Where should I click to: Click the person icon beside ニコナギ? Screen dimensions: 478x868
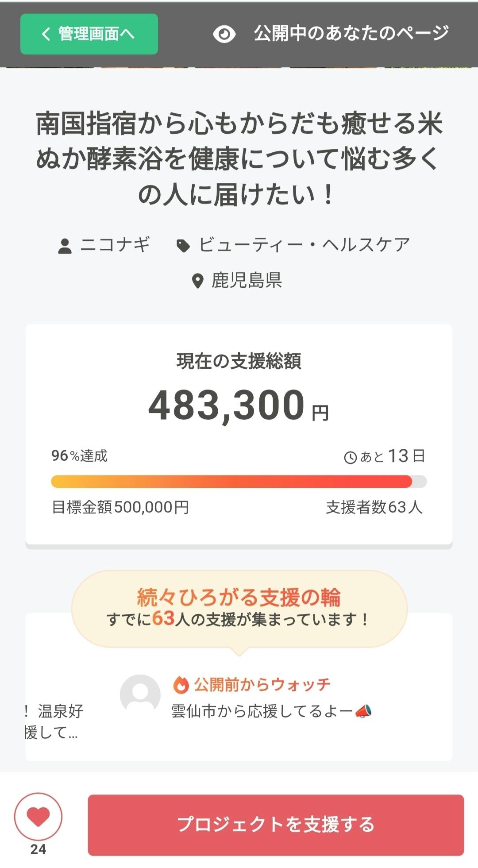(x=65, y=246)
